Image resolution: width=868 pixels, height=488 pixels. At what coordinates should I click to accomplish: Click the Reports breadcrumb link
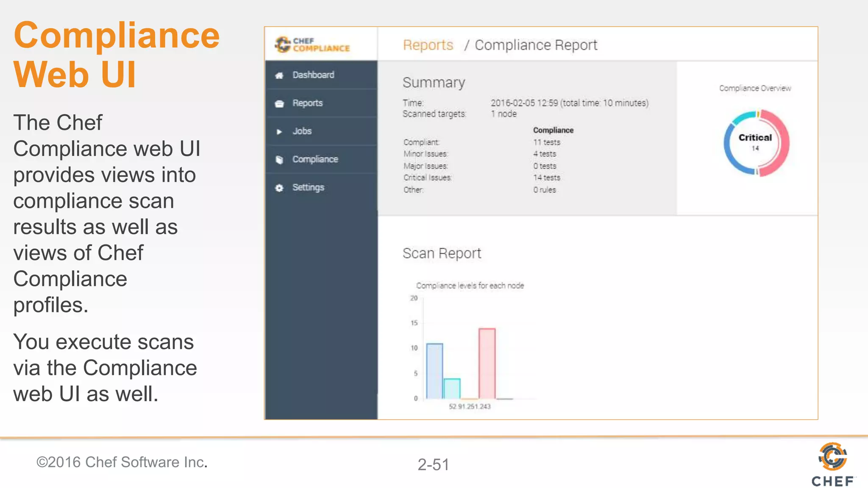[x=428, y=45]
